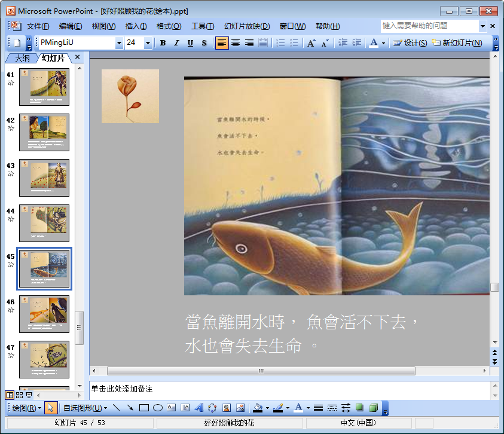
Task: Click the 设计 Design button
Action: point(410,43)
